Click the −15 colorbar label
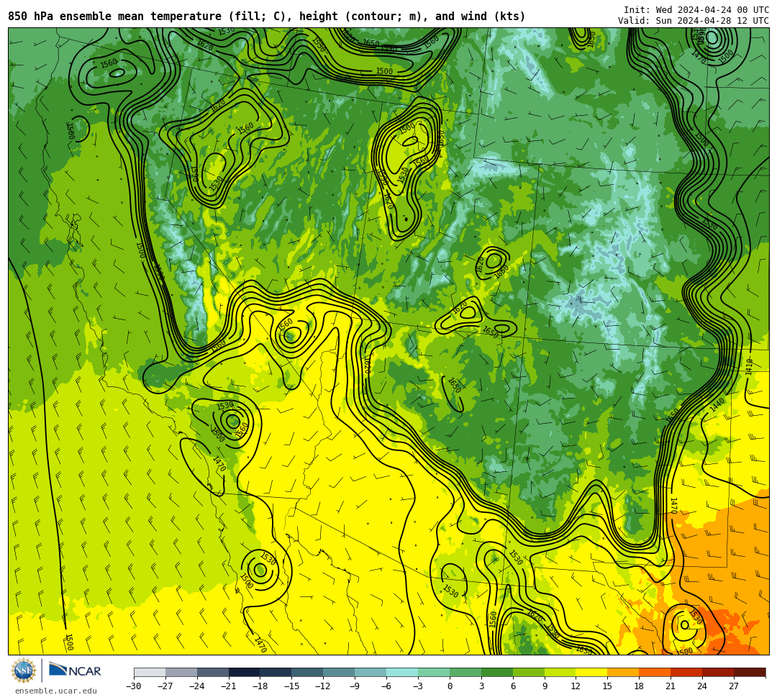The image size is (777, 700). 291,686
